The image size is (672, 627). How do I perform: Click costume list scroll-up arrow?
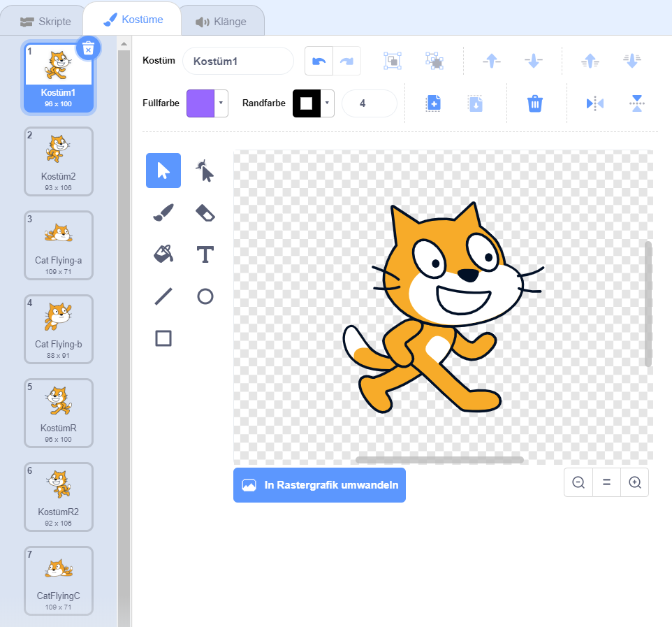coord(124,43)
